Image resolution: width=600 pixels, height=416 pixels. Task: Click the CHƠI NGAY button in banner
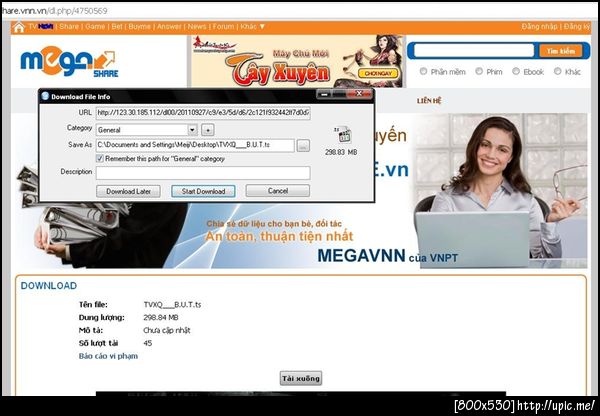pos(378,73)
